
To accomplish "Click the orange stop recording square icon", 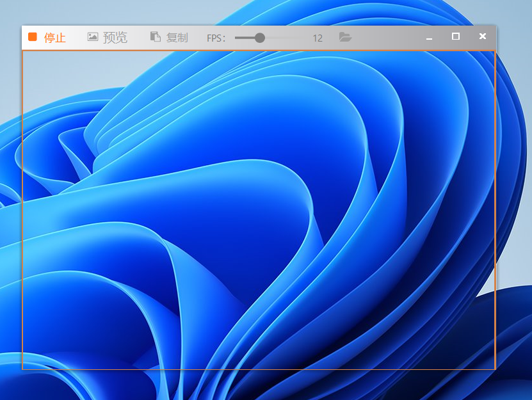I will pos(33,37).
